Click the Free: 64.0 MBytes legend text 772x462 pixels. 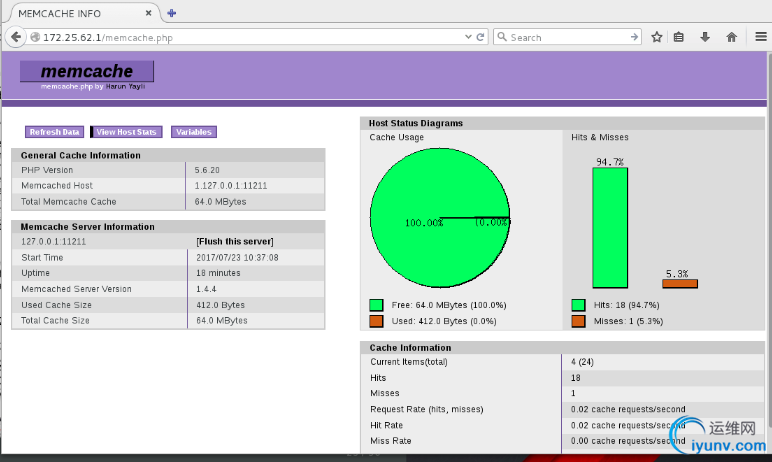coord(449,305)
